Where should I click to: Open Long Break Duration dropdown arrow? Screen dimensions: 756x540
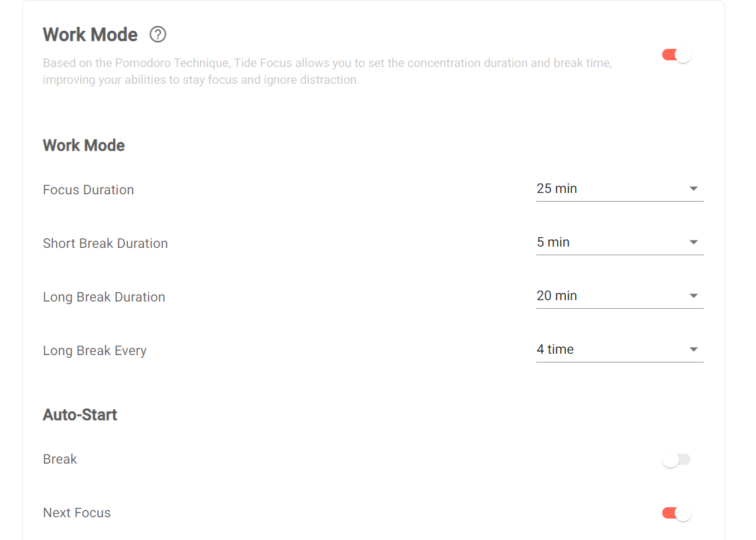tap(694, 296)
